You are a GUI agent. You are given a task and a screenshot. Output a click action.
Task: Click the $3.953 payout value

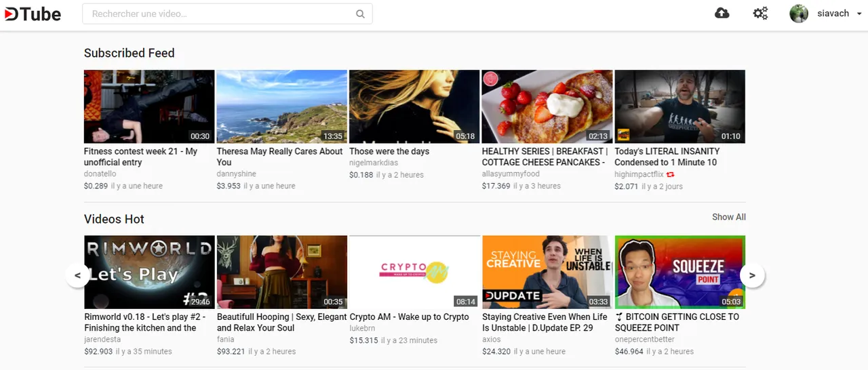click(229, 186)
